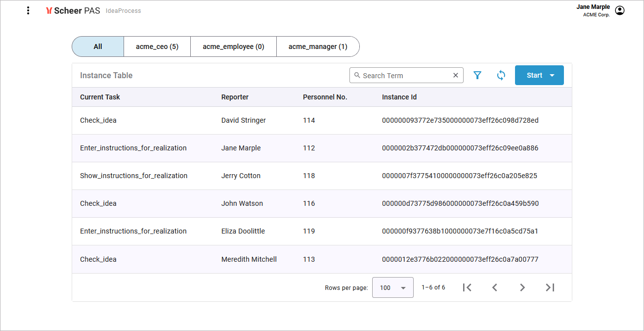Go to the next page

pos(522,287)
